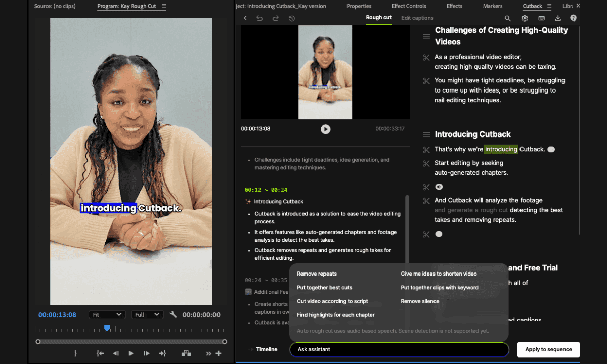Click the Apply to sequence button
This screenshot has width=607, height=364.
(548, 349)
